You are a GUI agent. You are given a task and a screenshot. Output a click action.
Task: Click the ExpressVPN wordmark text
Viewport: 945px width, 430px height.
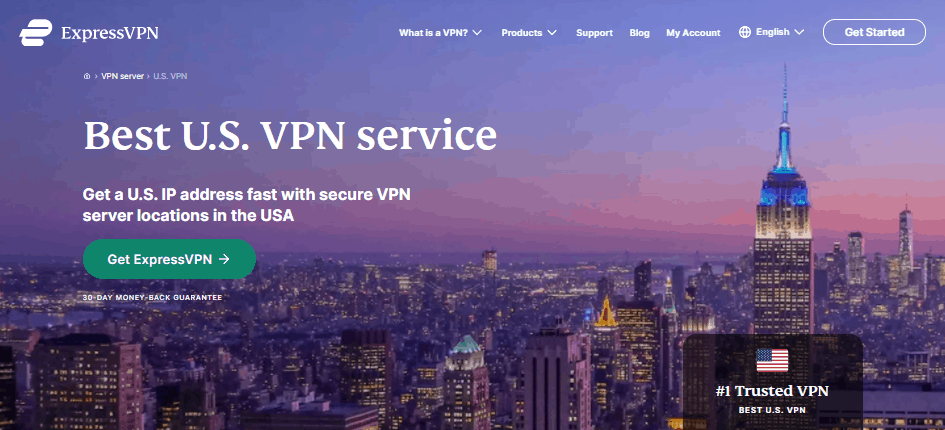coord(110,33)
